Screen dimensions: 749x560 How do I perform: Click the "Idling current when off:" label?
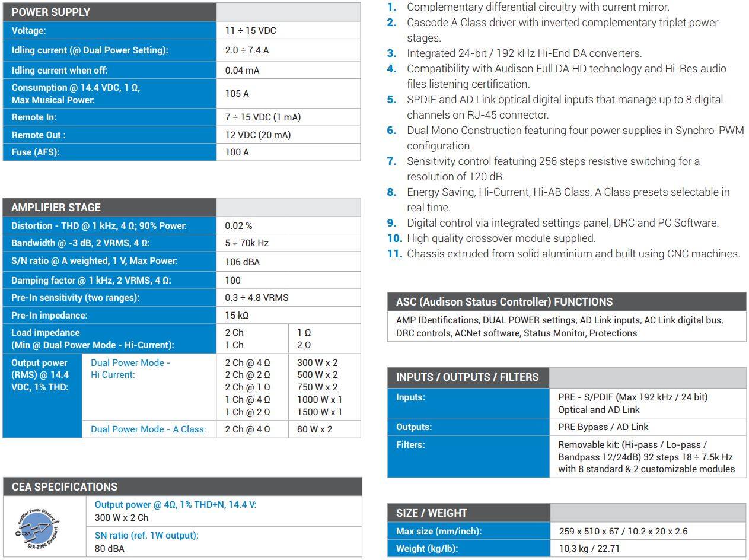[59, 70]
